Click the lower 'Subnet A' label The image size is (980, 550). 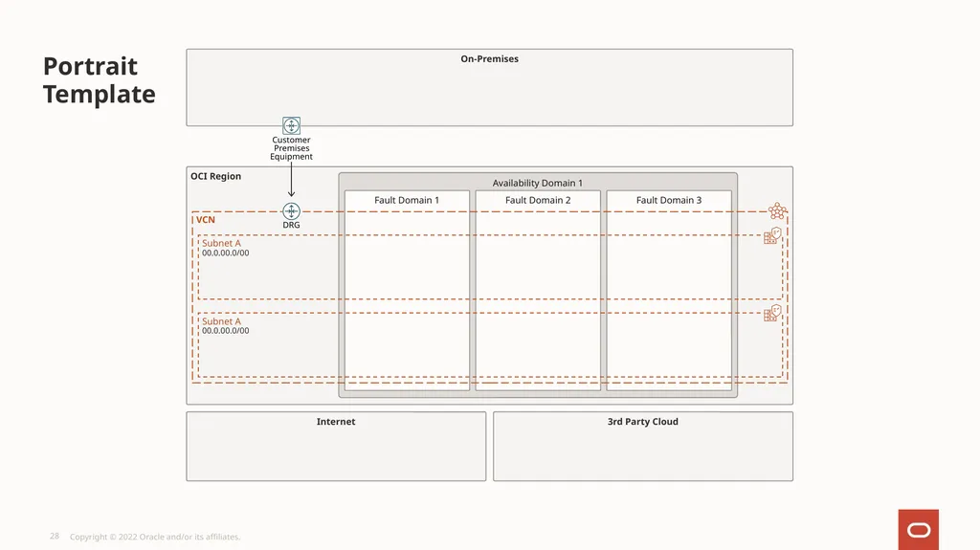(221, 321)
